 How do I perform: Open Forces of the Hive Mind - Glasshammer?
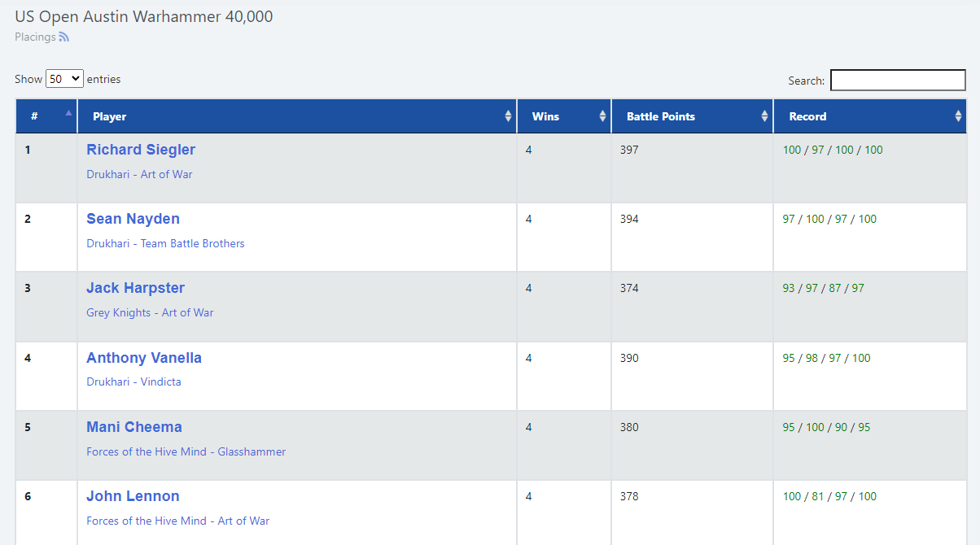[x=186, y=451]
